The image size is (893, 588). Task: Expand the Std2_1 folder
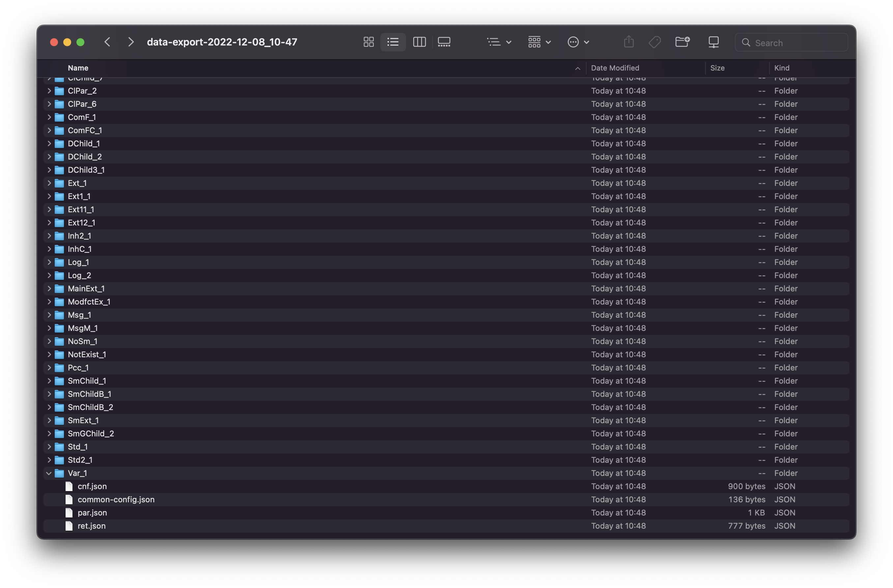click(49, 460)
